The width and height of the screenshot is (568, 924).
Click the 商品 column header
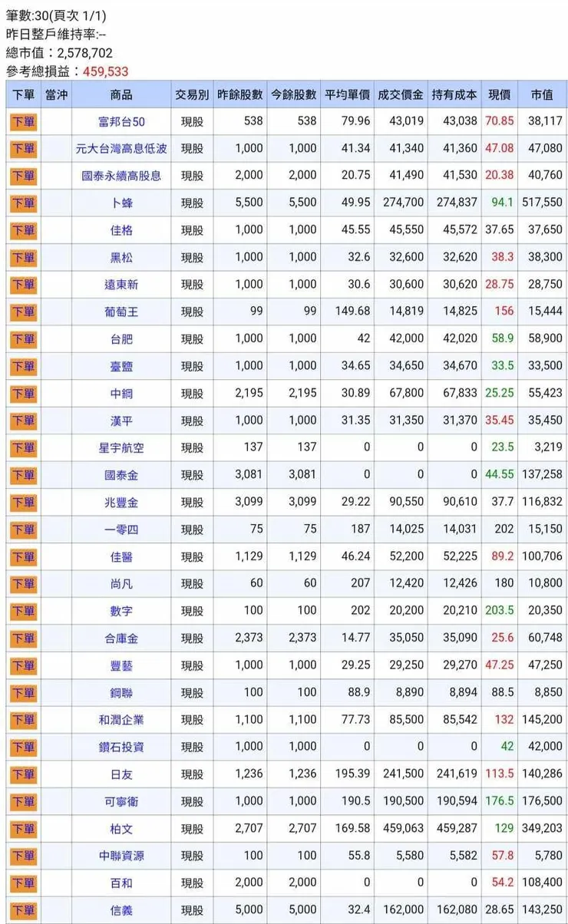(x=121, y=94)
